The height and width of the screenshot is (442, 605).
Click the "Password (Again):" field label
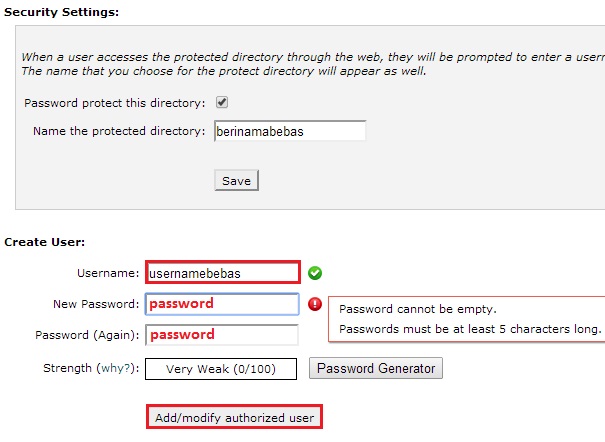click(88, 335)
